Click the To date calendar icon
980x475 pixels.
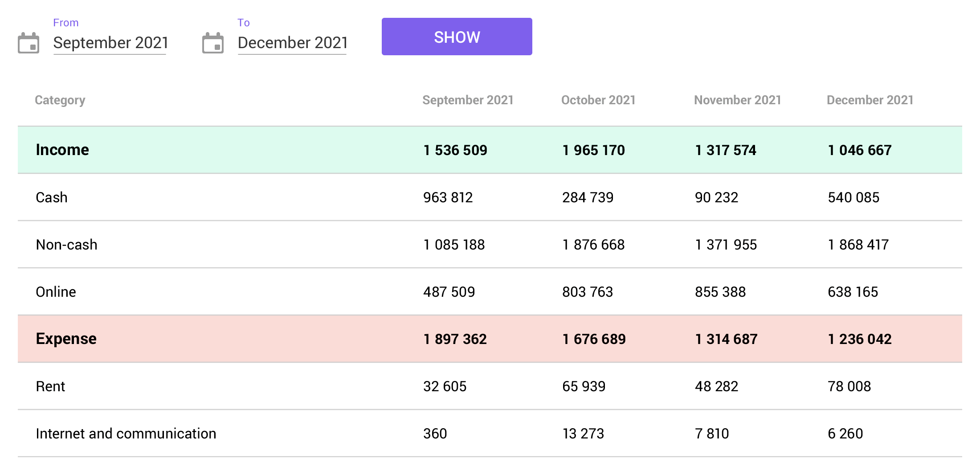coord(213,43)
